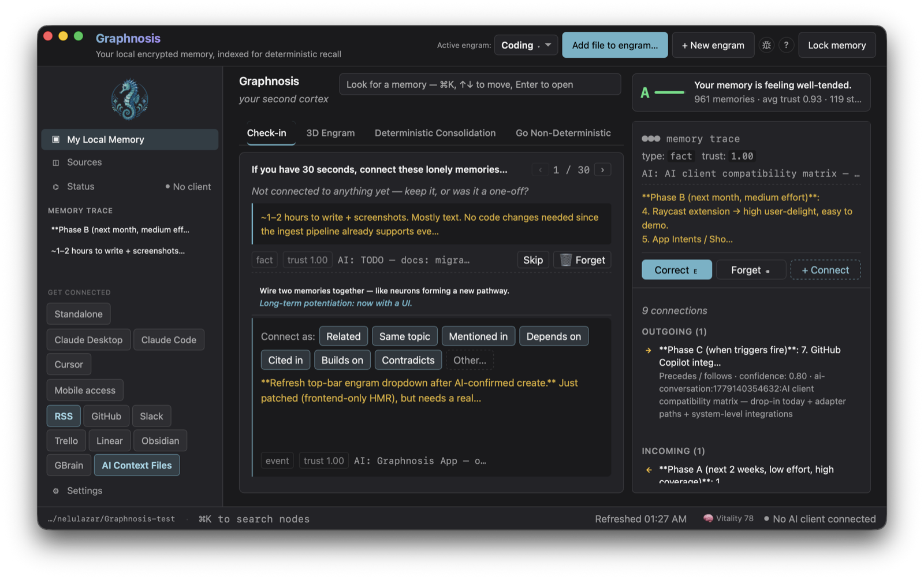Connect as Same topic
This screenshot has height=579, width=924.
pos(405,336)
